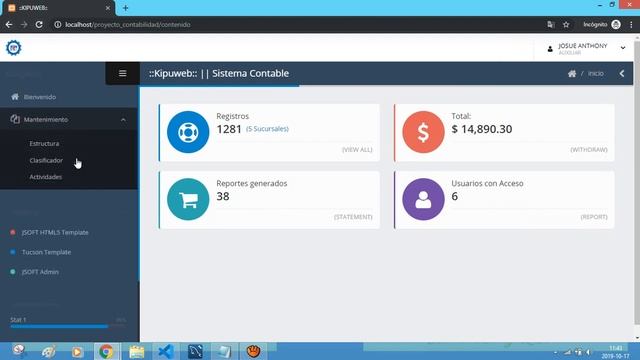Click the JOSUE ANTHONY user name
Image resolution: width=640 pixels, height=360 pixels.
pos(582,46)
